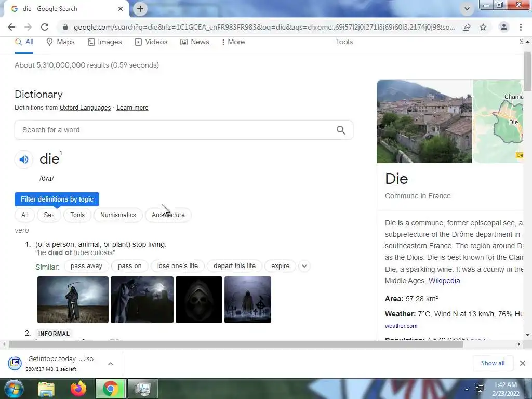The height and width of the screenshot is (399, 532).
Task: Switch to the Maps results tab
Action: (x=60, y=42)
